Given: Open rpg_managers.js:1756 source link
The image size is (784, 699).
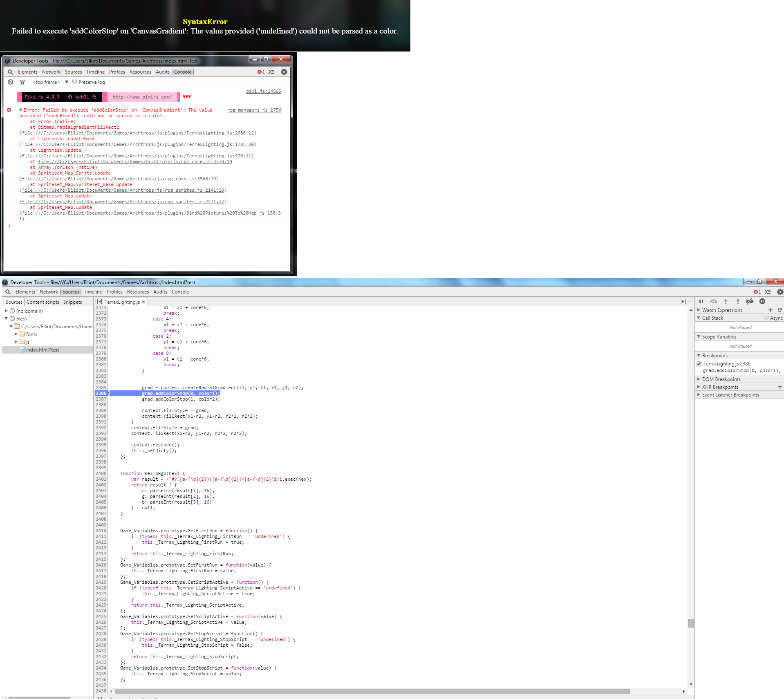Looking at the screenshot, I should (x=254, y=110).
